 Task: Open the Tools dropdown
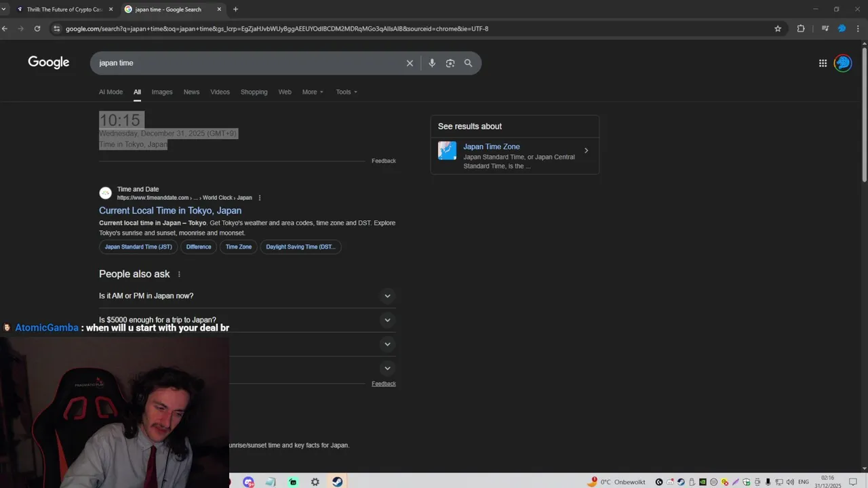coord(347,92)
